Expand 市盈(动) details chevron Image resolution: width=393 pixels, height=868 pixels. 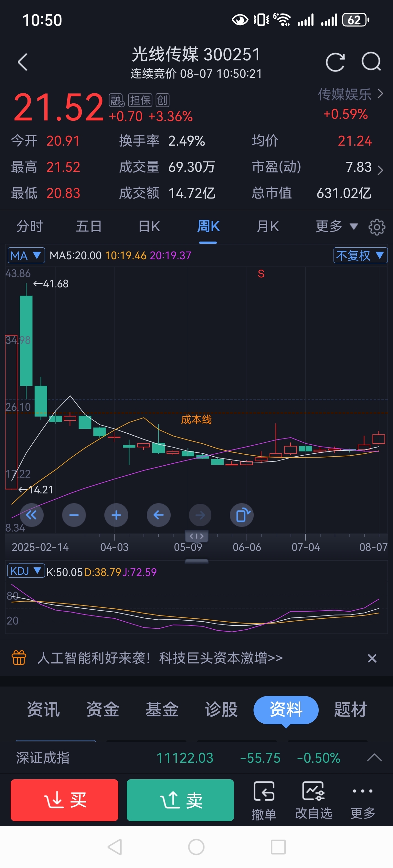pos(380,170)
